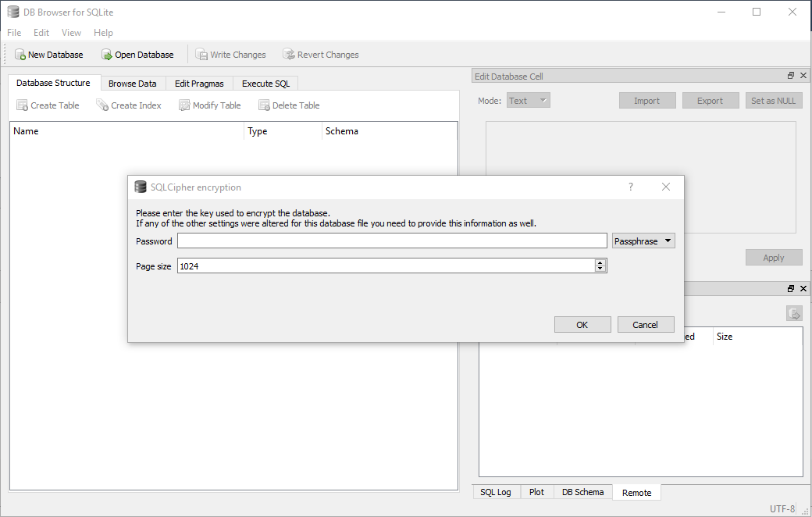This screenshot has width=812, height=517.
Task: Click the Delete Table button
Action: (x=289, y=105)
